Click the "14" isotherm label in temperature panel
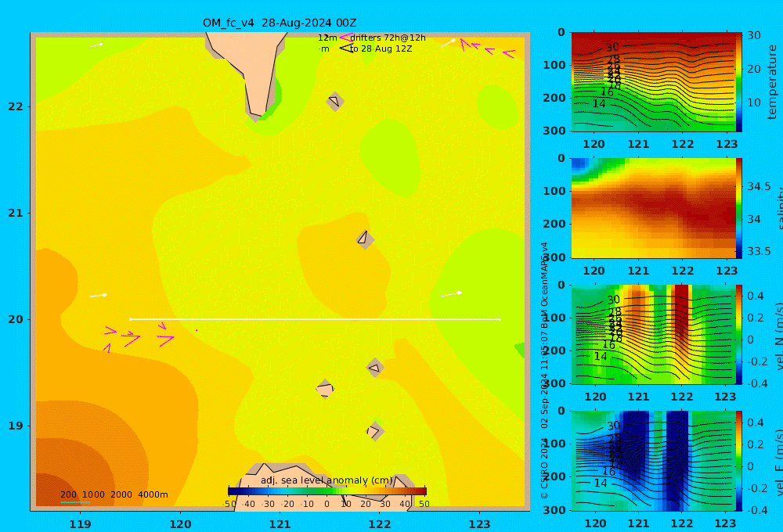The height and width of the screenshot is (532, 783). (x=599, y=104)
